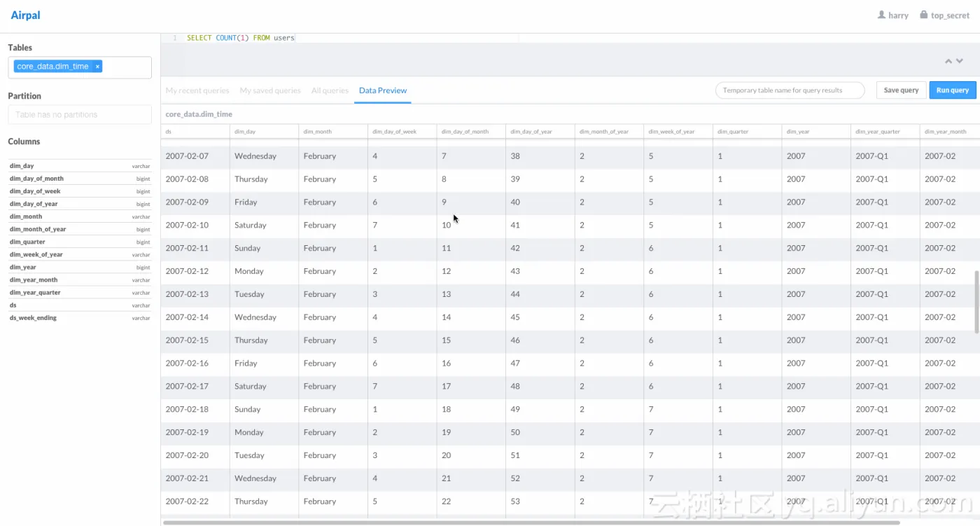Screen dimensions: 980x526
Task: Open the Partition selector field
Action: pyautogui.click(x=80, y=115)
